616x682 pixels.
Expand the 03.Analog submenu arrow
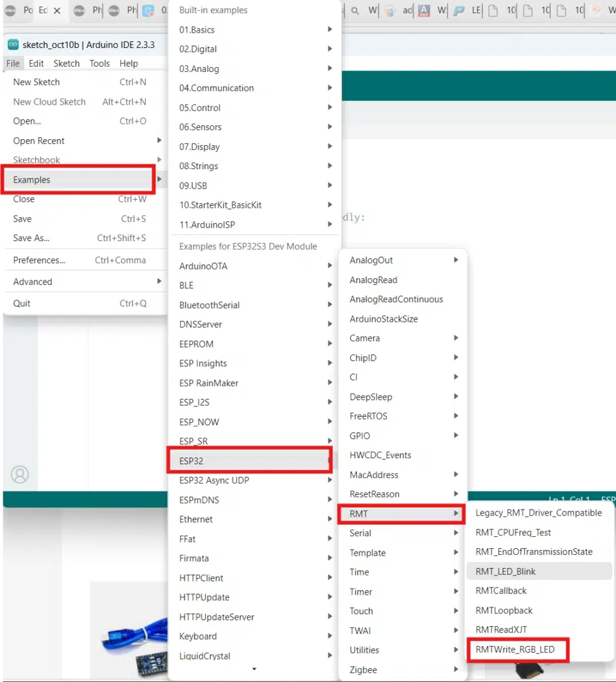[330, 69]
